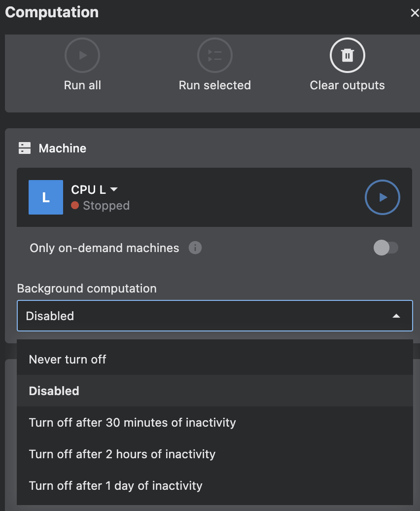This screenshot has height=511, width=420.
Task: Keep Disabled selected in the dropdown list
Action: (54, 391)
